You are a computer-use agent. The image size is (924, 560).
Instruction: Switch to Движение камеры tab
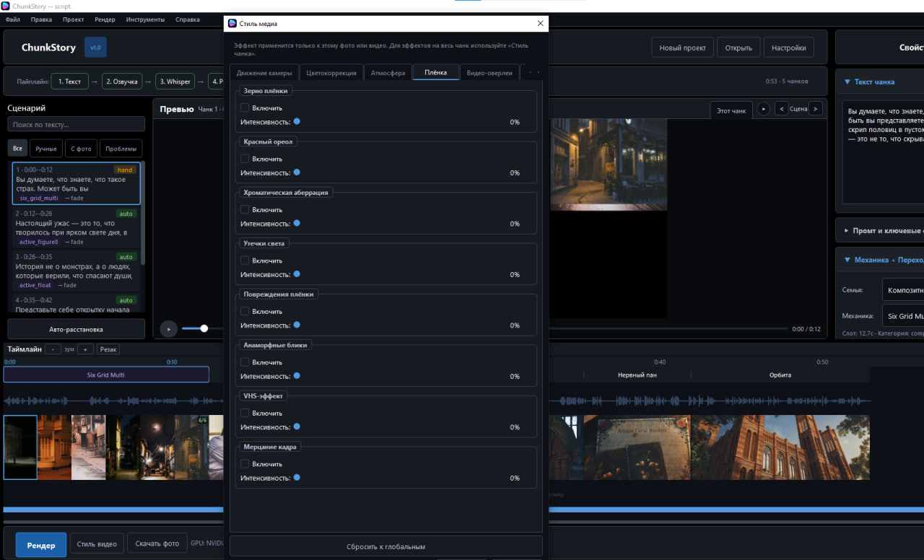point(264,73)
